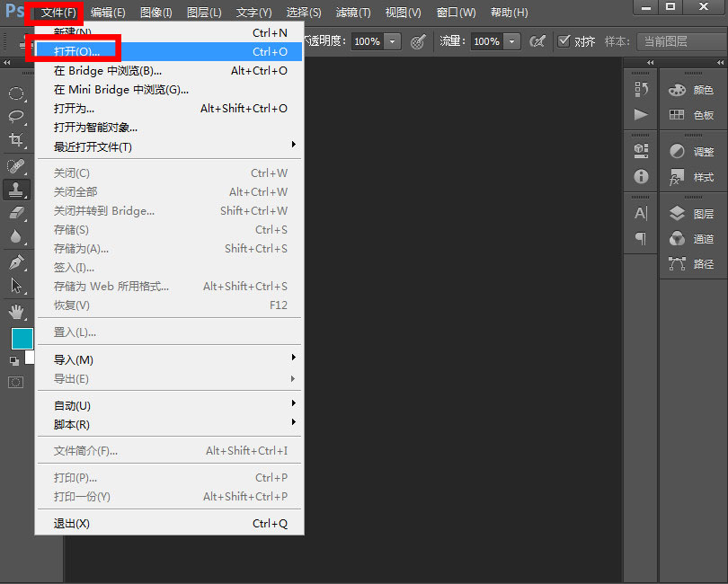This screenshot has width=728, height=584.
Task: Expand the middle icon panel column arrows
Action: click(650, 62)
